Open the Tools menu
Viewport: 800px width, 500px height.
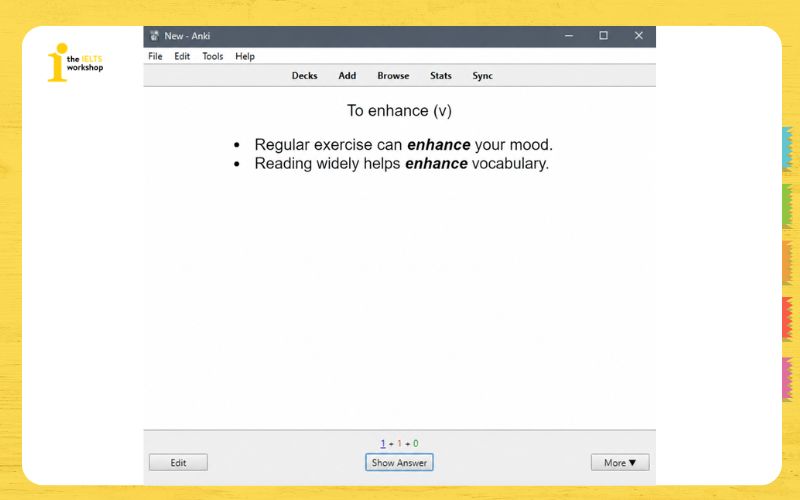click(x=212, y=56)
